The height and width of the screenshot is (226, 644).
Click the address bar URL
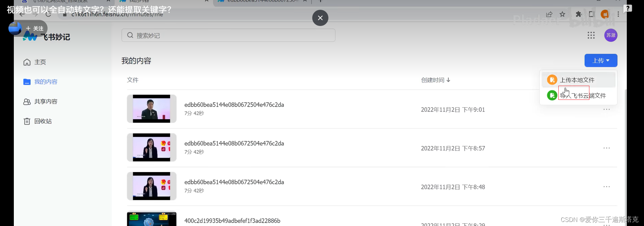tap(117, 15)
